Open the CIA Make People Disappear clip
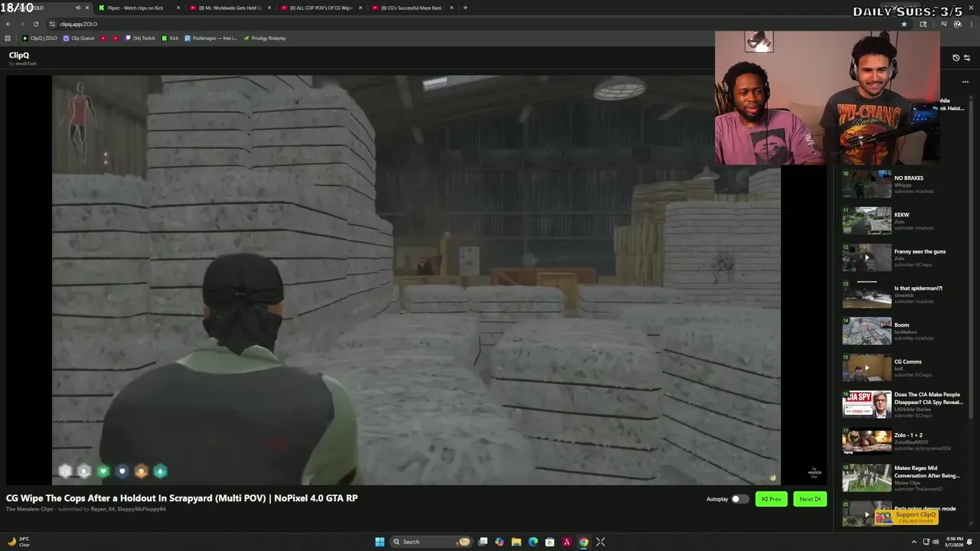980x551 pixels. click(x=903, y=405)
